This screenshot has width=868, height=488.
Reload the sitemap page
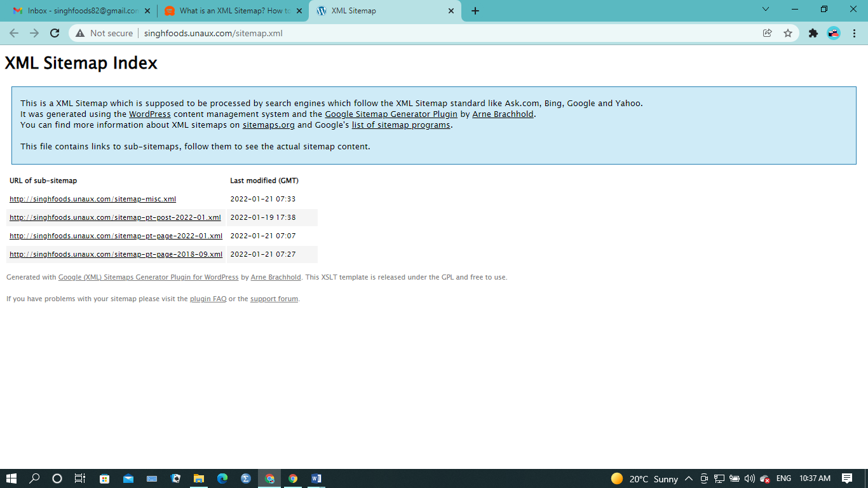click(55, 33)
